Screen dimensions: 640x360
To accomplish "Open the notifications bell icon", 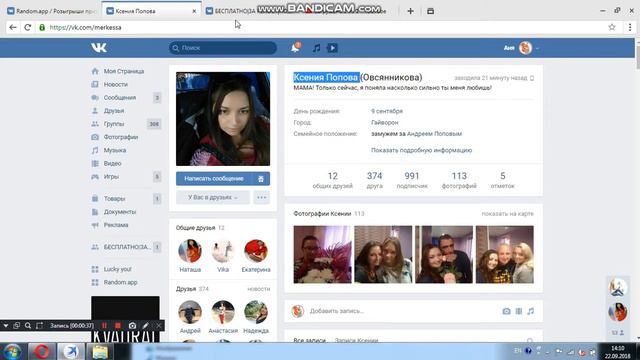I will 295,48.
